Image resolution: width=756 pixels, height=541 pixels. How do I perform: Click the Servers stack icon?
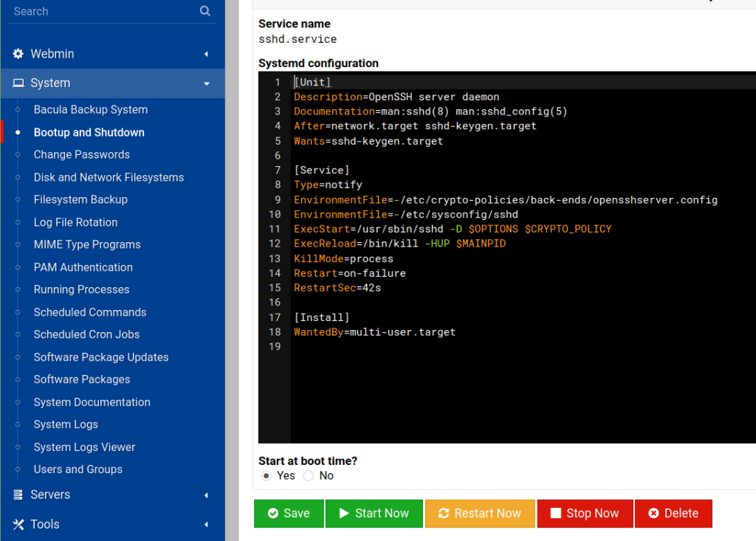coord(18,495)
